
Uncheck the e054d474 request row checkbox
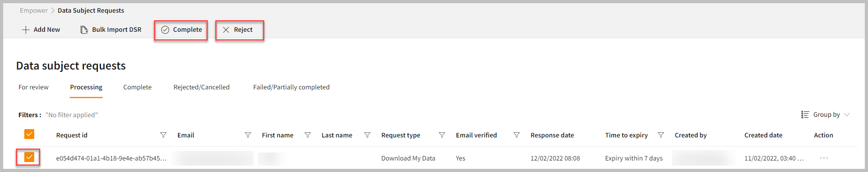(x=29, y=157)
